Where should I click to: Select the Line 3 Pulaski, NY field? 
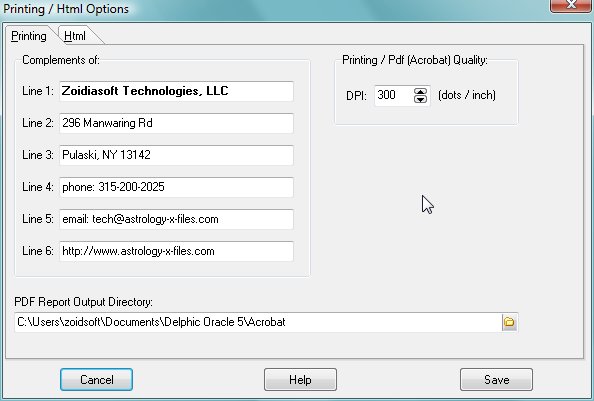(x=176, y=155)
